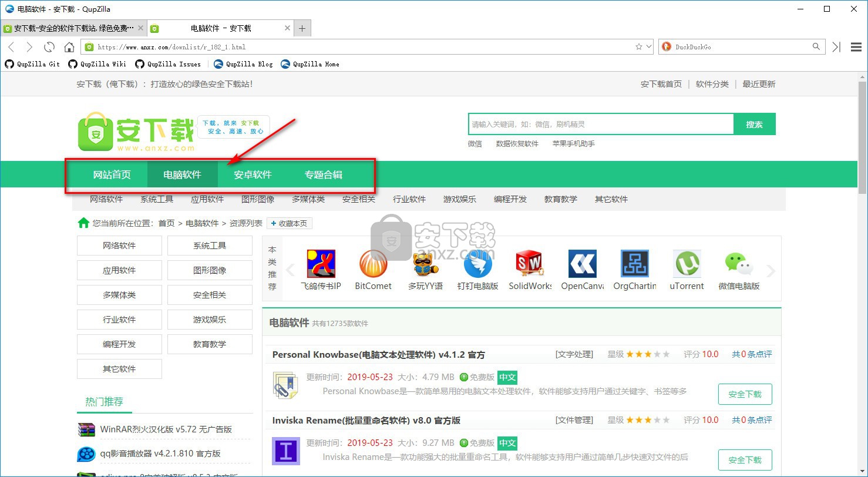This screenshot has height=477, width=868.
Task: Close the 电脑软件 - 安下载 tab
Action: (x=287, y=28)
